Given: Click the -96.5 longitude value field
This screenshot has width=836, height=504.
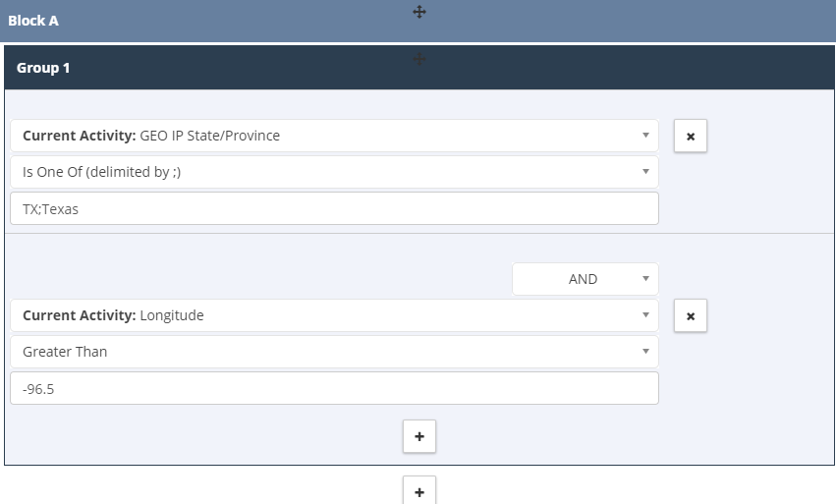Looking at the screenshot, I should pos(334,388).
